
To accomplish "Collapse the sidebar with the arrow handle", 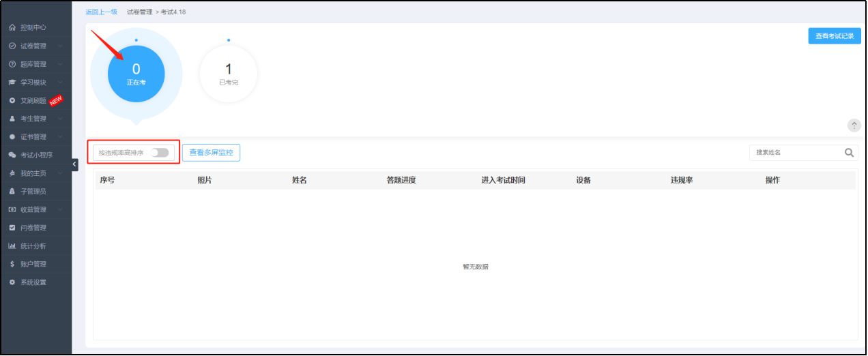I will tap(75, 164).
